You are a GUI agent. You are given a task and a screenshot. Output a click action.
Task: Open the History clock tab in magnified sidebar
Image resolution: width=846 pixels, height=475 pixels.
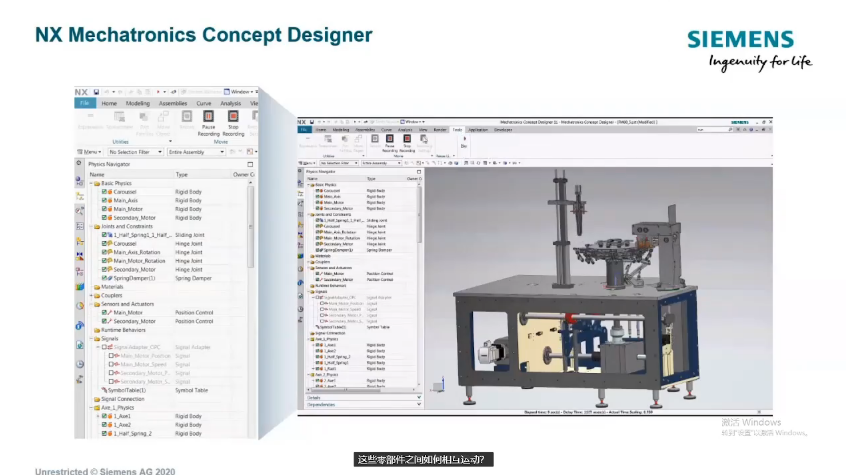(x=79, y=364)
